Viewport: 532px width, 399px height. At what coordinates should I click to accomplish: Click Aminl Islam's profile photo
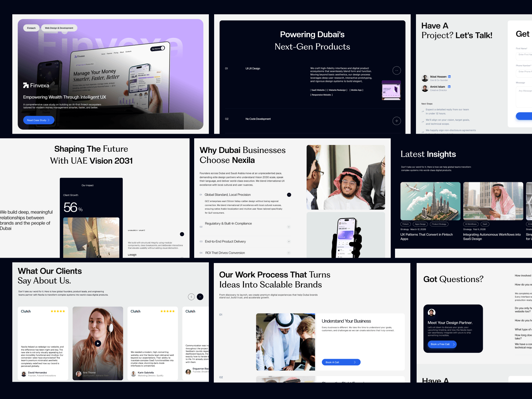point(425,88)
